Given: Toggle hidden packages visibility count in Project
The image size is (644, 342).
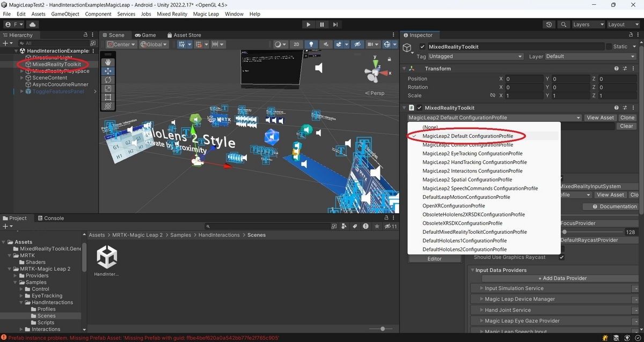Looking at the screenshot, I should (391, 226).
